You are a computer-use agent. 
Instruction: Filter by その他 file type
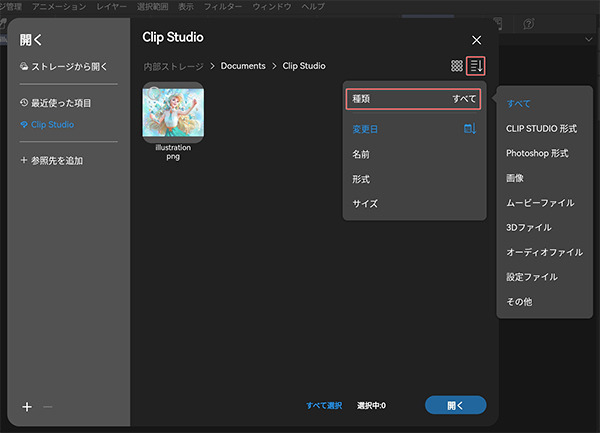[519, 302]
